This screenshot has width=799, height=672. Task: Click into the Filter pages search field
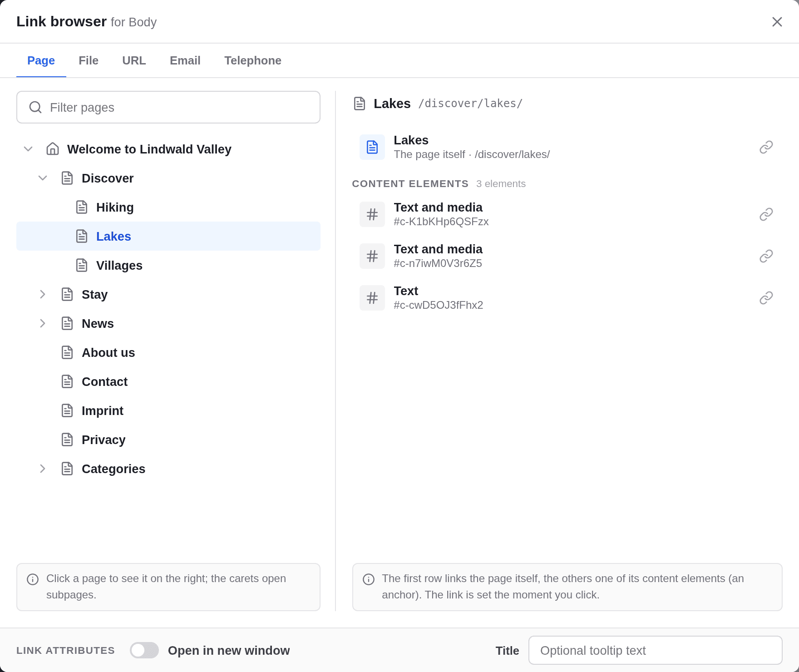168,107
